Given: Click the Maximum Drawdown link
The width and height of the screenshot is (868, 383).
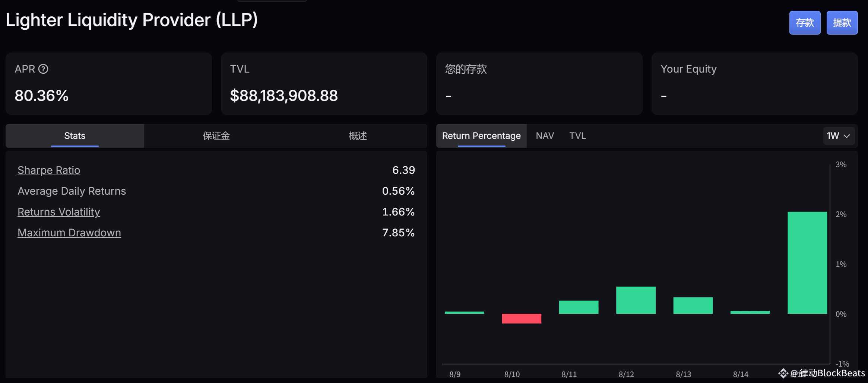Looking at the screenshot, I should (x=69, y=233).
